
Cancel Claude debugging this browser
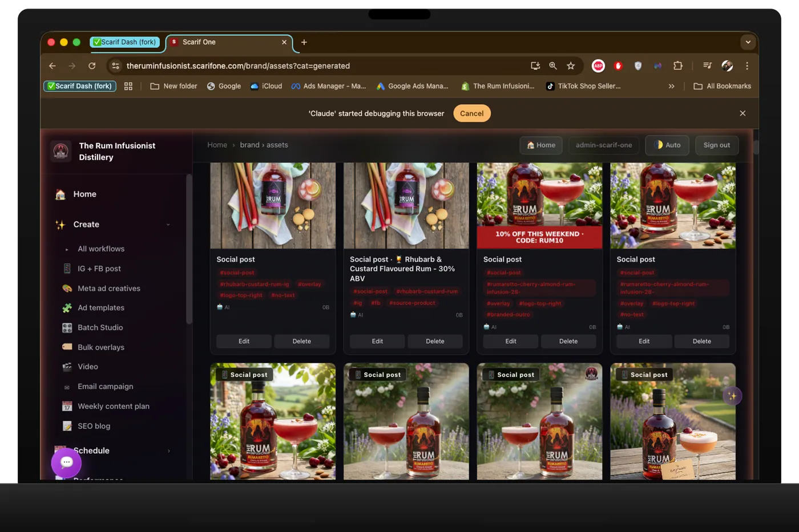[472, 113]
